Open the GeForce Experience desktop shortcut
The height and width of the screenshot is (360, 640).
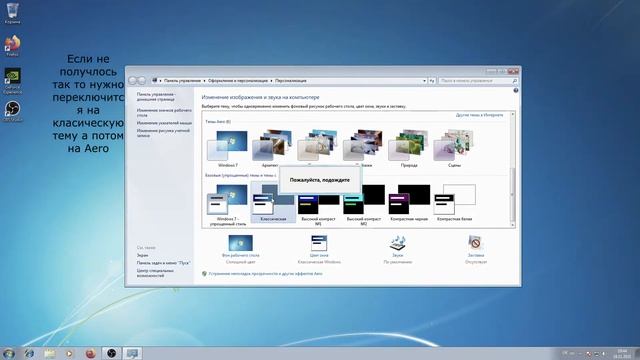[13, 80]
